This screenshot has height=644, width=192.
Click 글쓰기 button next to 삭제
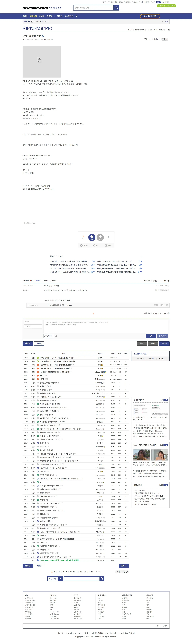(164, 343)
